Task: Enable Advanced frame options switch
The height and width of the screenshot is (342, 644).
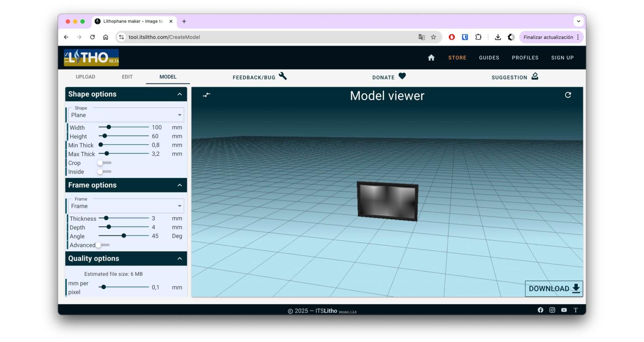Action: tap(103, 245)
